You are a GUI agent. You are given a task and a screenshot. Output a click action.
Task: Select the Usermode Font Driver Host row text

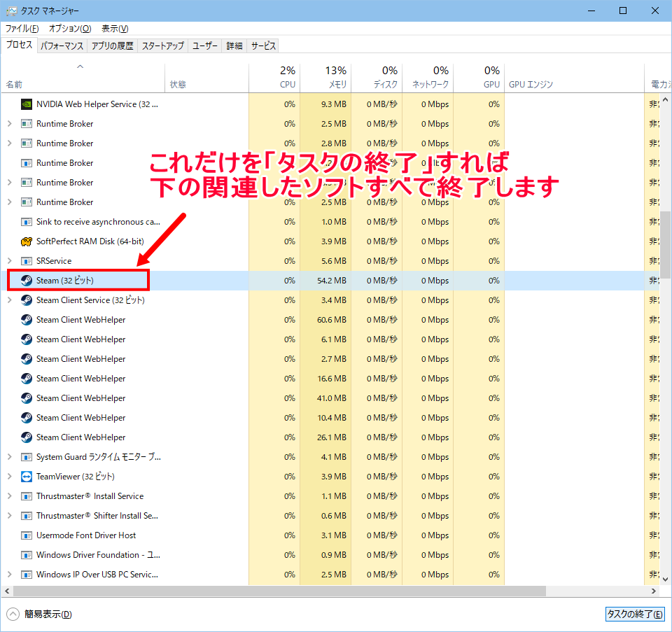[86, 535]
